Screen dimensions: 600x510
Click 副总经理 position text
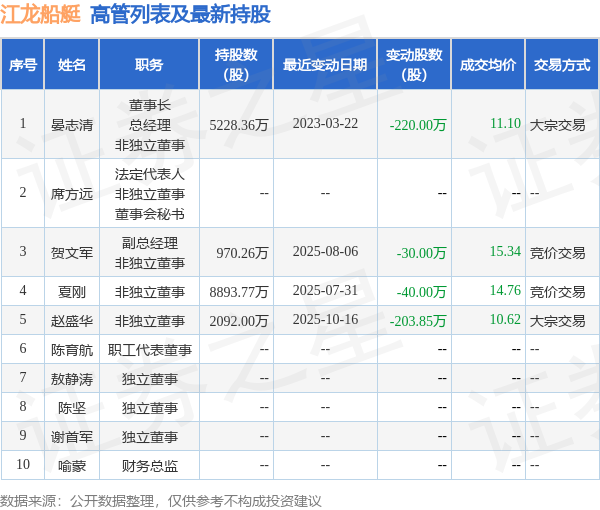(x=150, y=243)
